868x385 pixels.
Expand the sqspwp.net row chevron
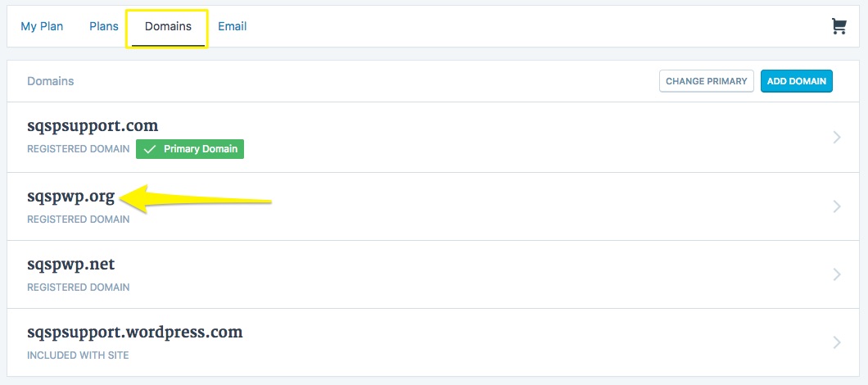836,274
